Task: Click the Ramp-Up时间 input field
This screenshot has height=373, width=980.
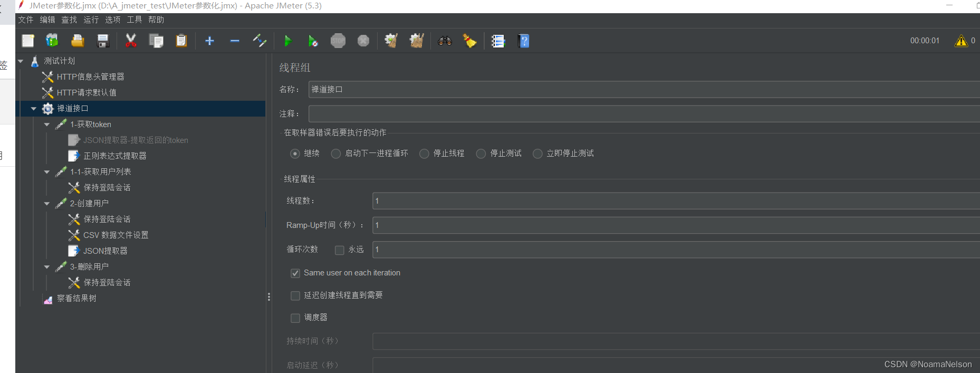Action: [x=676, y=225]
